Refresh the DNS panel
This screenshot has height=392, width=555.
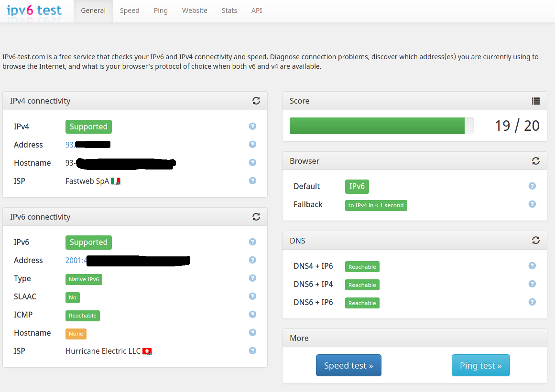(536, 240)
